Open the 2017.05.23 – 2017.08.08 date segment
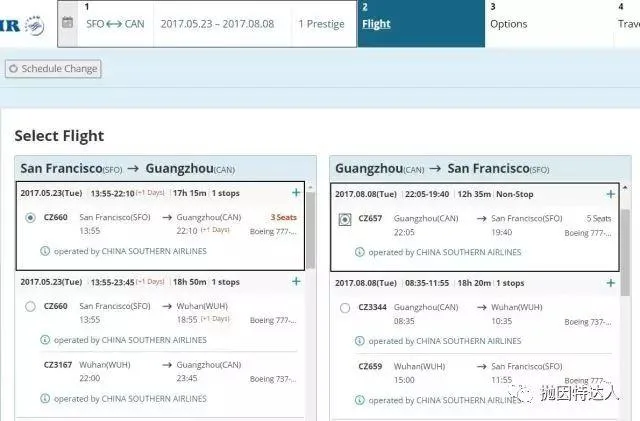The image size is (640, 421). 217,24
